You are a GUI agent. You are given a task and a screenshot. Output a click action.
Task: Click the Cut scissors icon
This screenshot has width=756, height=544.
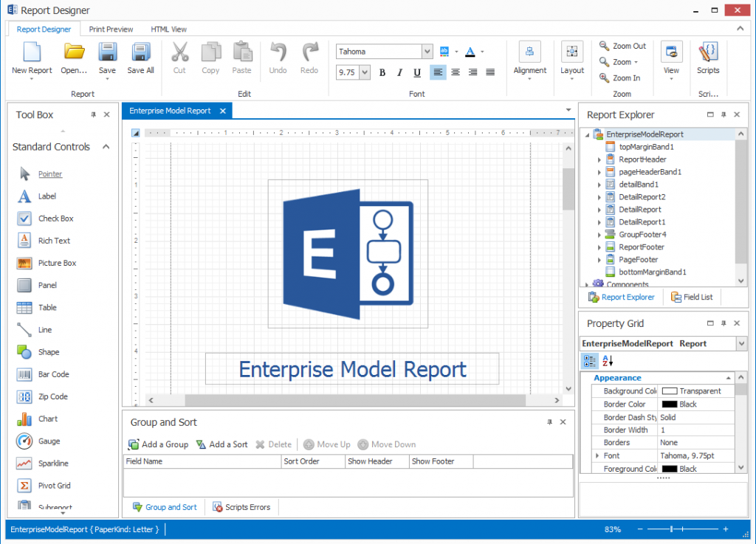180,52
